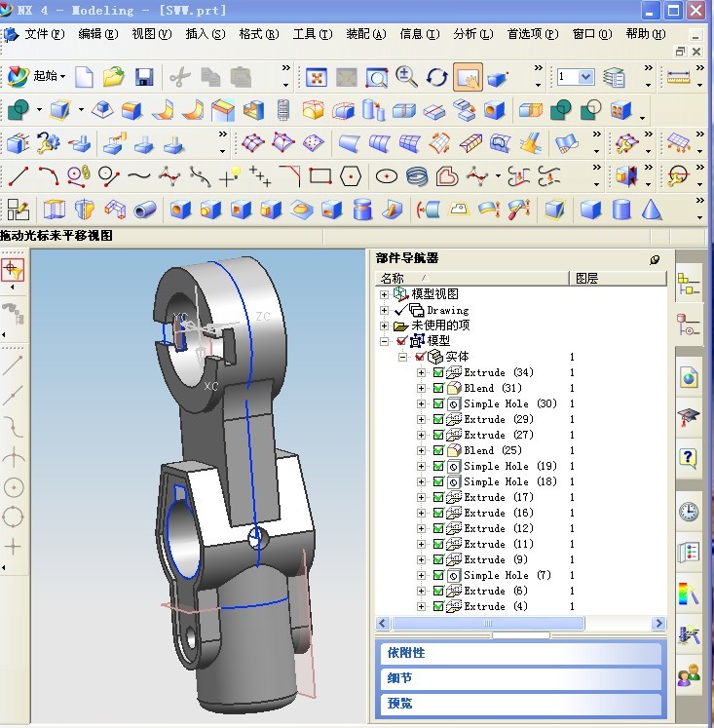Open the Help question mark sidebar icon

689,459
